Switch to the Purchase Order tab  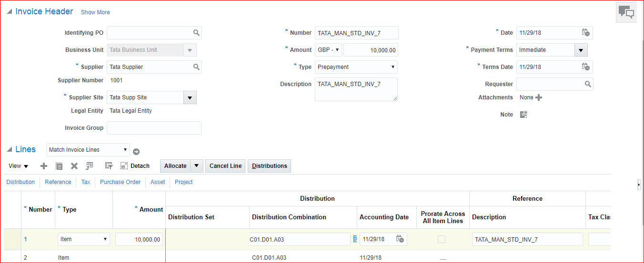(x=120, y=182)
